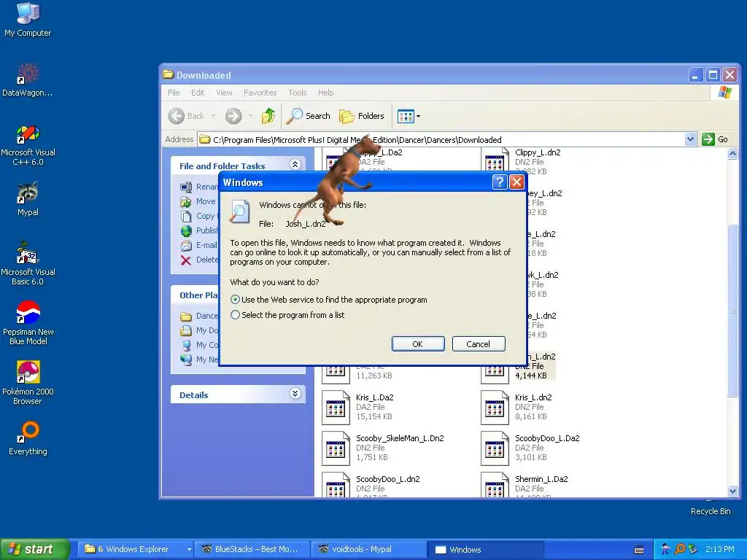Select Use the Web service option
The image size is (747, 560).
pos(329,300)
